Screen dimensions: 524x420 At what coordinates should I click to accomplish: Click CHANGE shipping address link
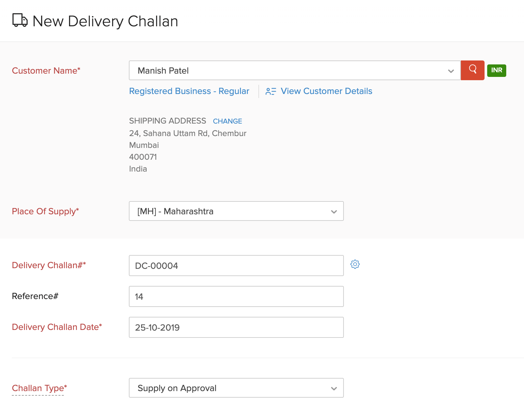click(227, 121)
